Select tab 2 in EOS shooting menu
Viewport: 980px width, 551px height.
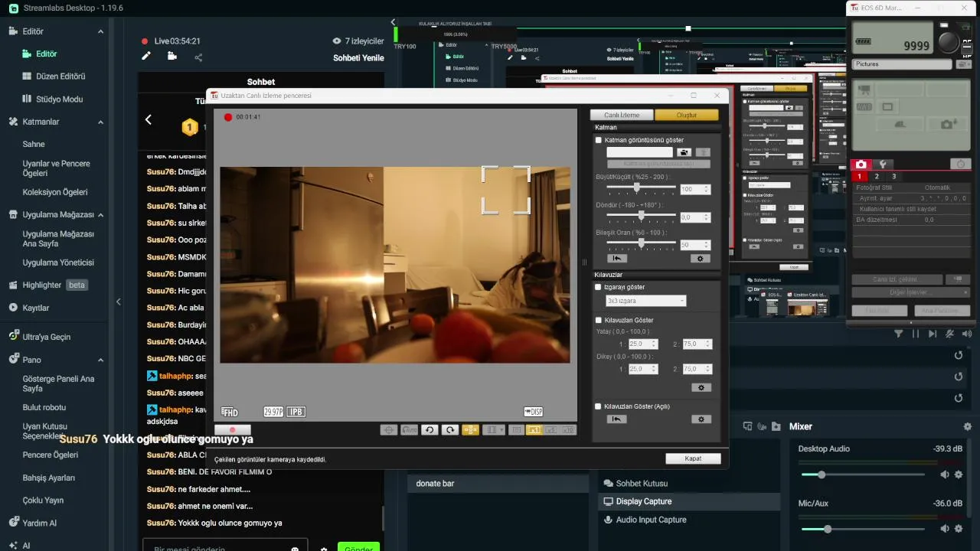click(877, 177)
